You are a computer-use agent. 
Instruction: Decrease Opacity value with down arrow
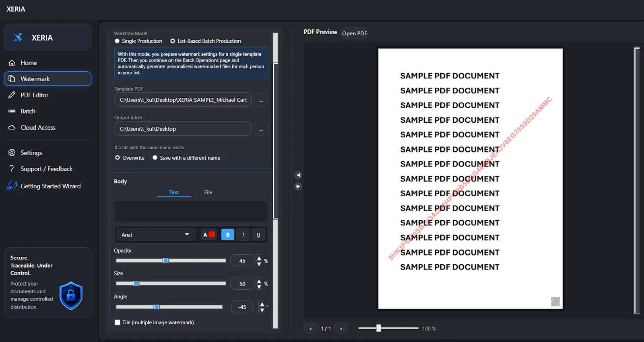259,264
